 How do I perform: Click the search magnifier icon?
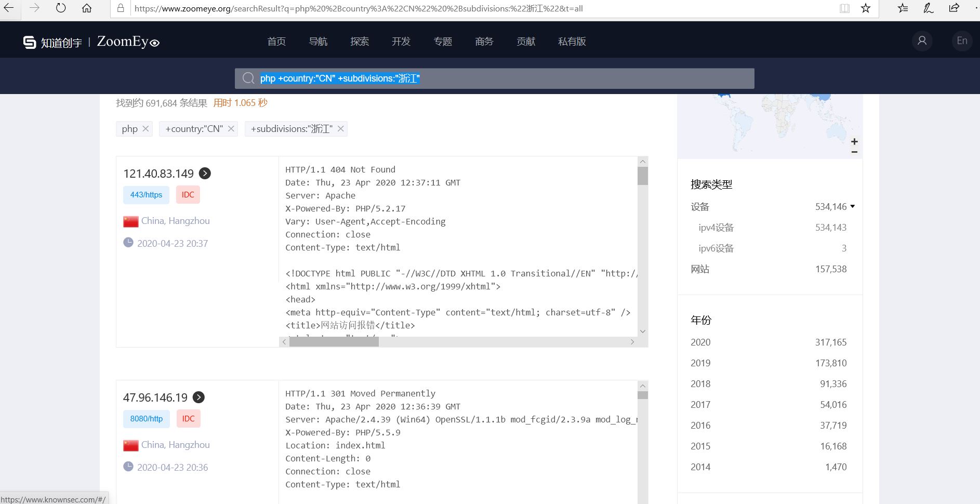248,78
